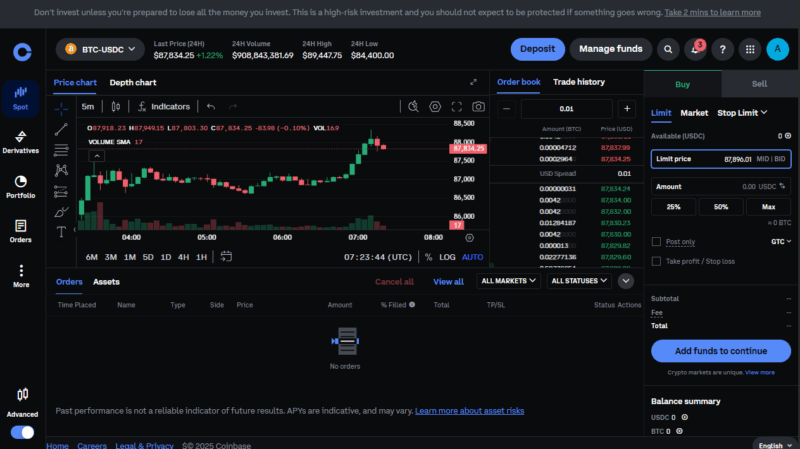Toggle the Advanced mode switch
The height and width of the screenshot is (449, 800).
22,432
